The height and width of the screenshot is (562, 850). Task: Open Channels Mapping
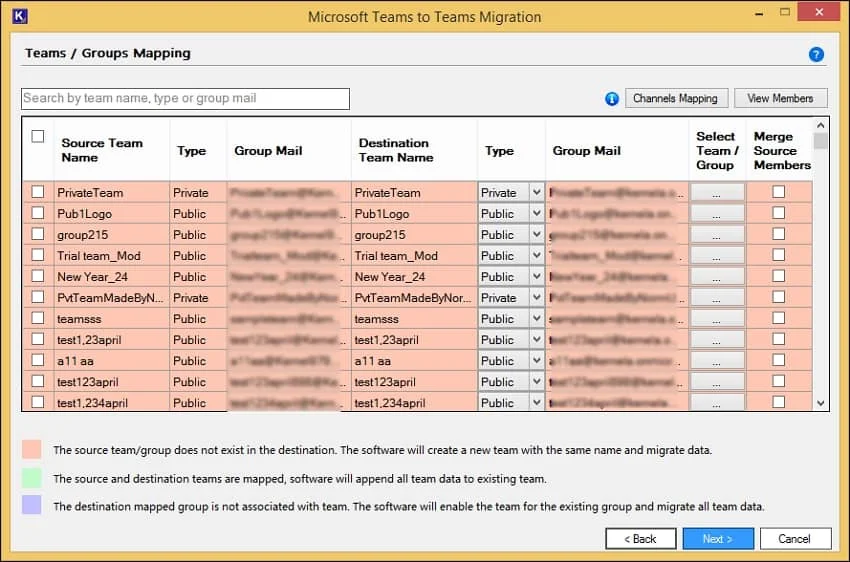[x=676, y=99]
